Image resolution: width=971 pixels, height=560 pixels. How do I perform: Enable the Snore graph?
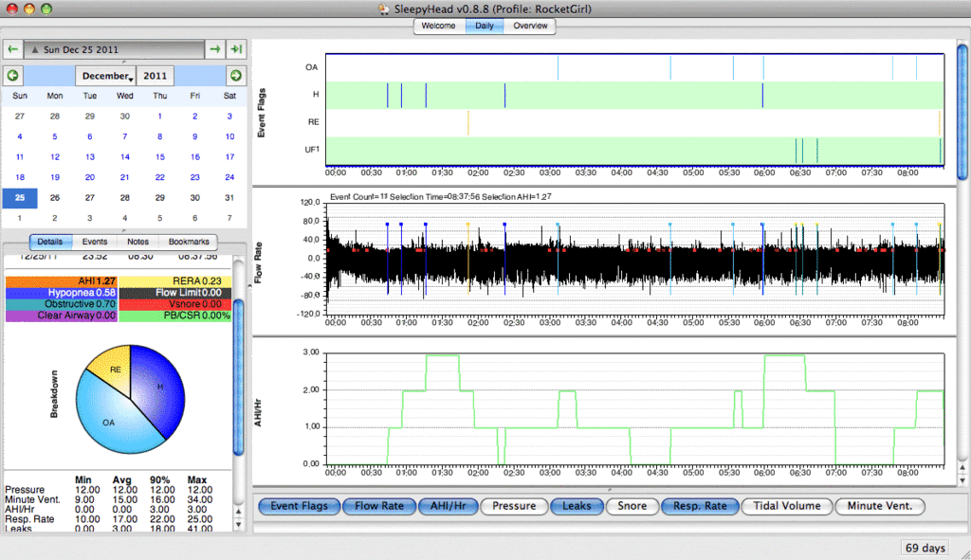pyautogui.click(x=632, y=506)
